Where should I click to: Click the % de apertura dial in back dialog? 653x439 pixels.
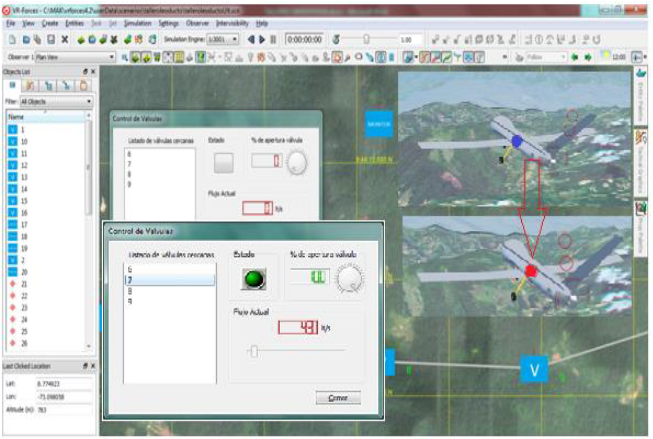coord(297,163)
